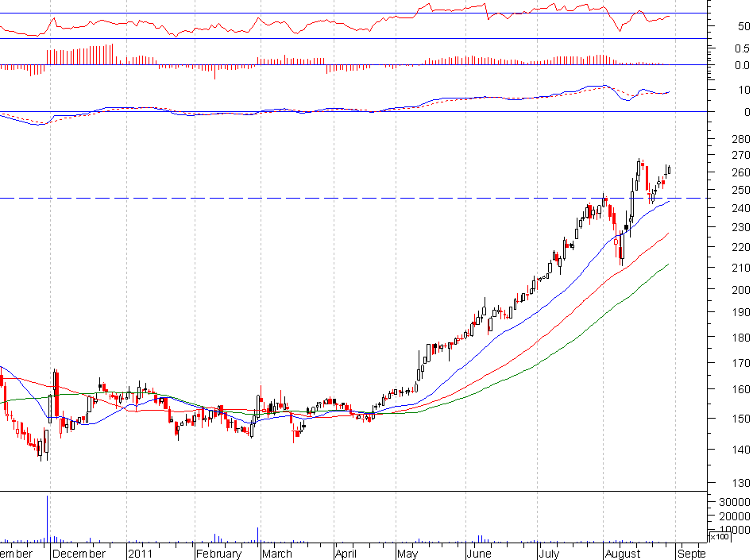Image resolution: width=753 pixels, height=560 pixels.
Task: Click the 240 price axis label
Action: point(740,208)
